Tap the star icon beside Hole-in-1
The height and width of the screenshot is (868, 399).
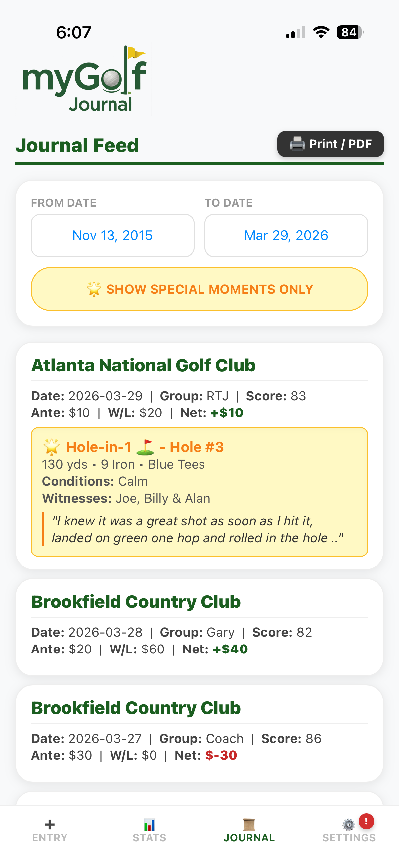52,447
